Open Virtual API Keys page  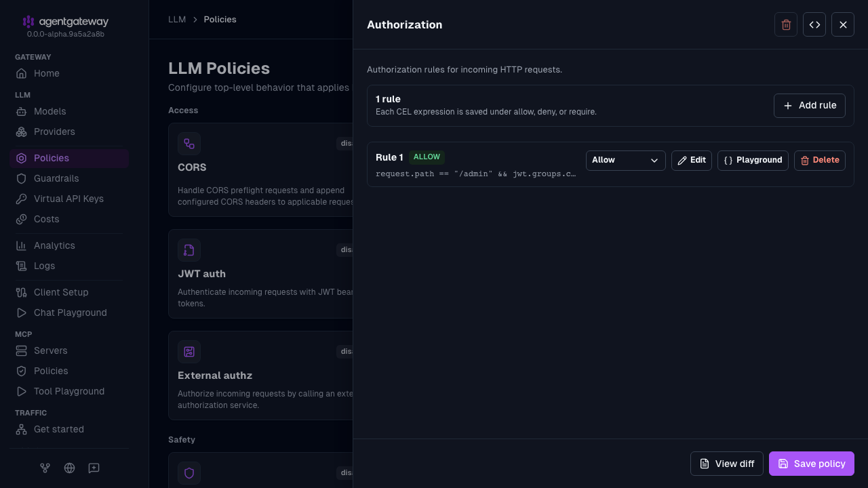69,199
